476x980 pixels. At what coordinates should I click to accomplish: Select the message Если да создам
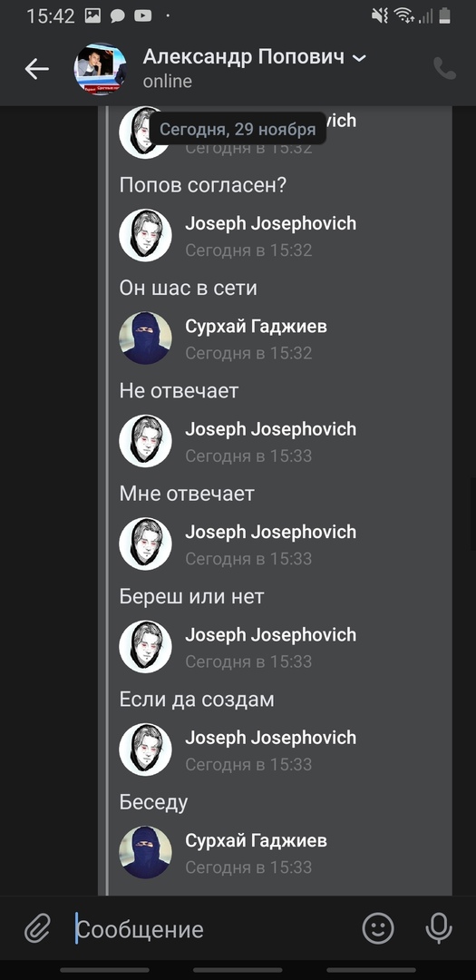pos(197,700)
